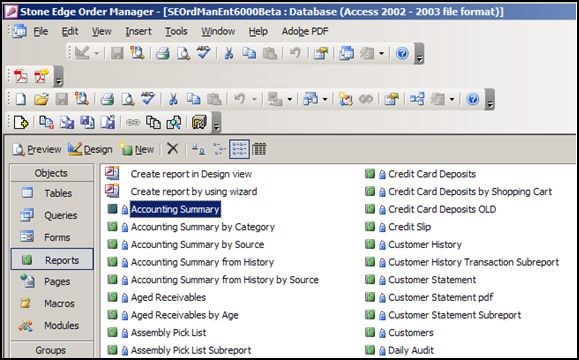Click new page with star icon, fourth toolbar
579x360 pixels.
pos(20,122)
